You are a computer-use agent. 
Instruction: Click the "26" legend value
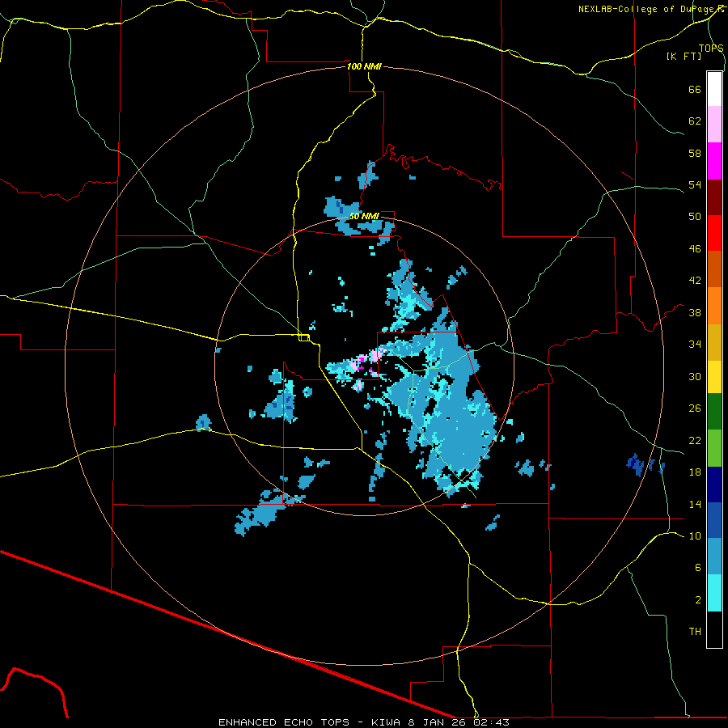pos(695,408)
